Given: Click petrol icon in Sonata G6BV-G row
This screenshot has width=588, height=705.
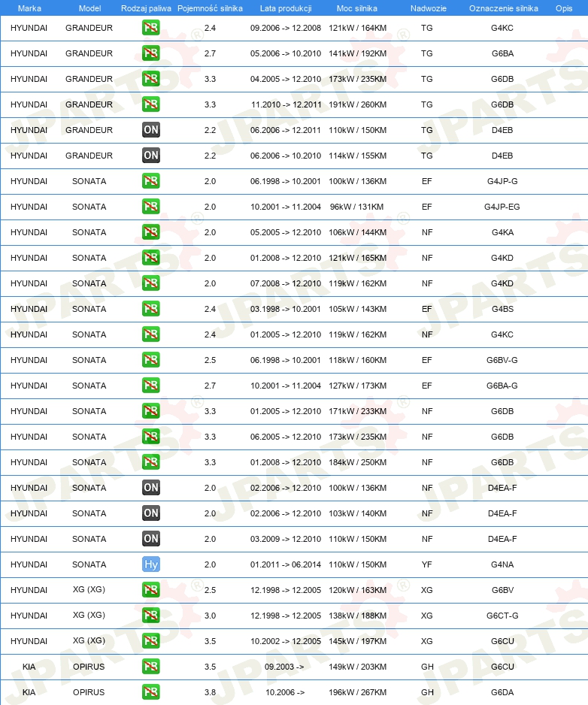Looking at the screenshot, I should 150,360.
